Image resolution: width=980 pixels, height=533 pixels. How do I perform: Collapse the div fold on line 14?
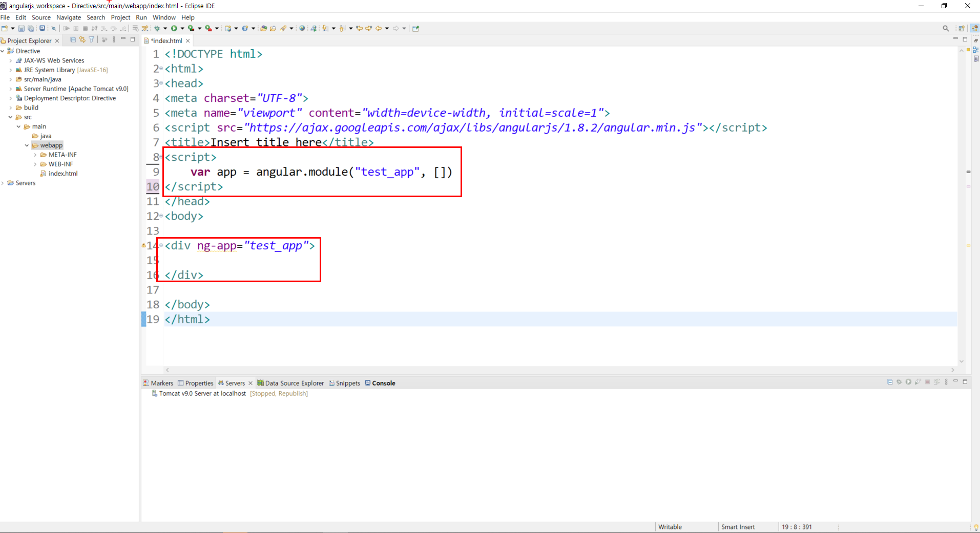[x=161, y=245]
